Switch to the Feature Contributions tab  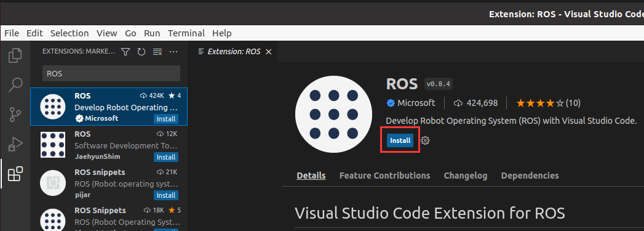(x=385, y=176)
